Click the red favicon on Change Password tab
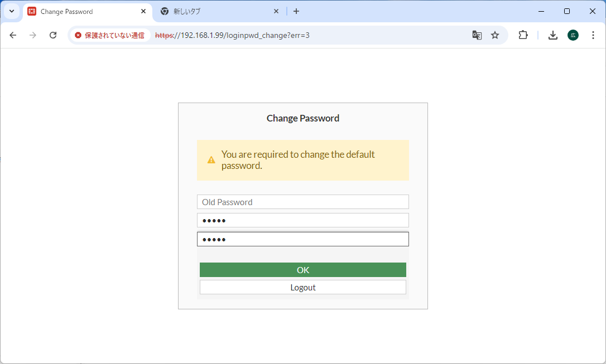Screen dimensions: 606x364 click(x=32, y=11)
